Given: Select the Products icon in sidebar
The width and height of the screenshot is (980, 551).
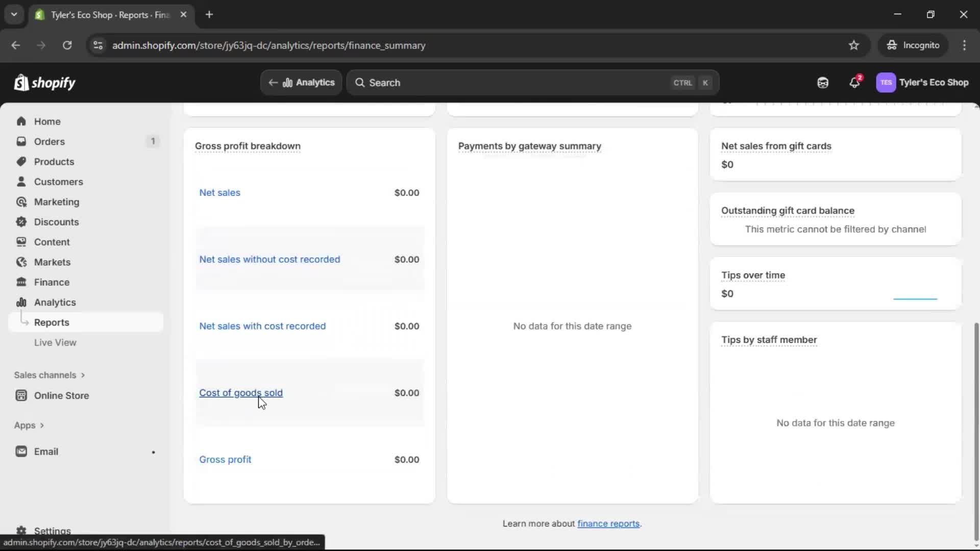Looking at the screenshot, I should (21, 161).
